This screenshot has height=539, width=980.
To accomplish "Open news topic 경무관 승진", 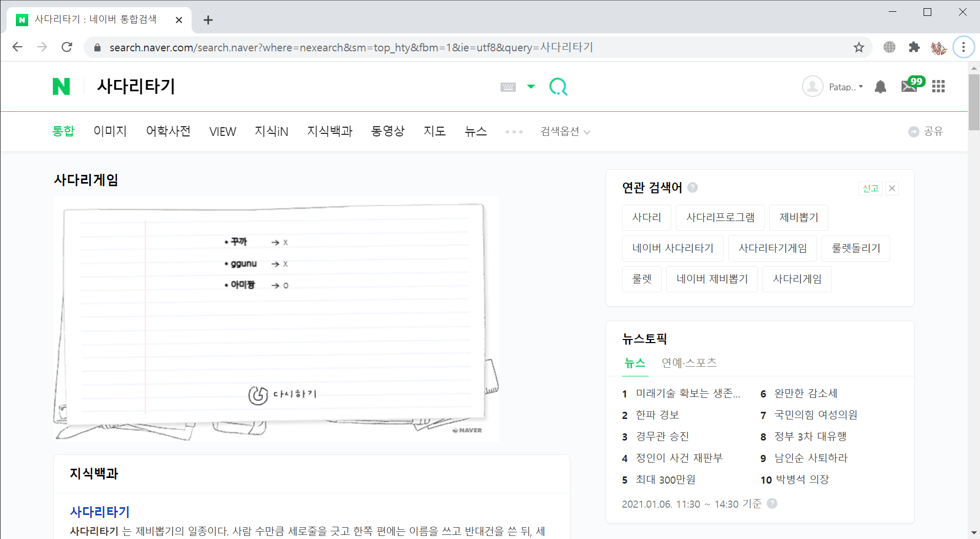I will pyautogui.click(x=663, y=436).
